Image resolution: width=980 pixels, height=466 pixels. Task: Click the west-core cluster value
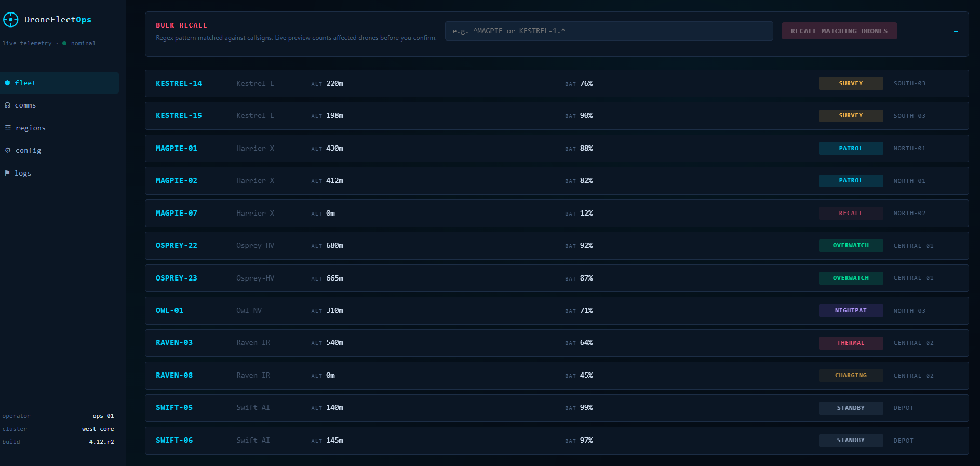(98, 429)
